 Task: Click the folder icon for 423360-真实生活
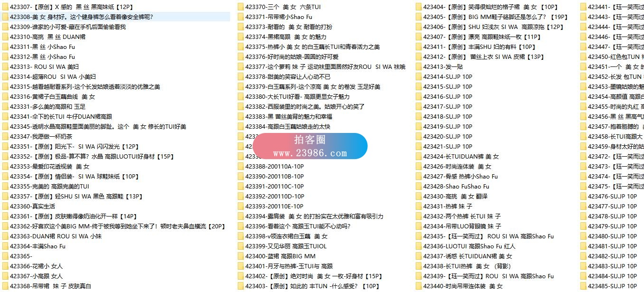pyautogui.click(x=5, y=207)
